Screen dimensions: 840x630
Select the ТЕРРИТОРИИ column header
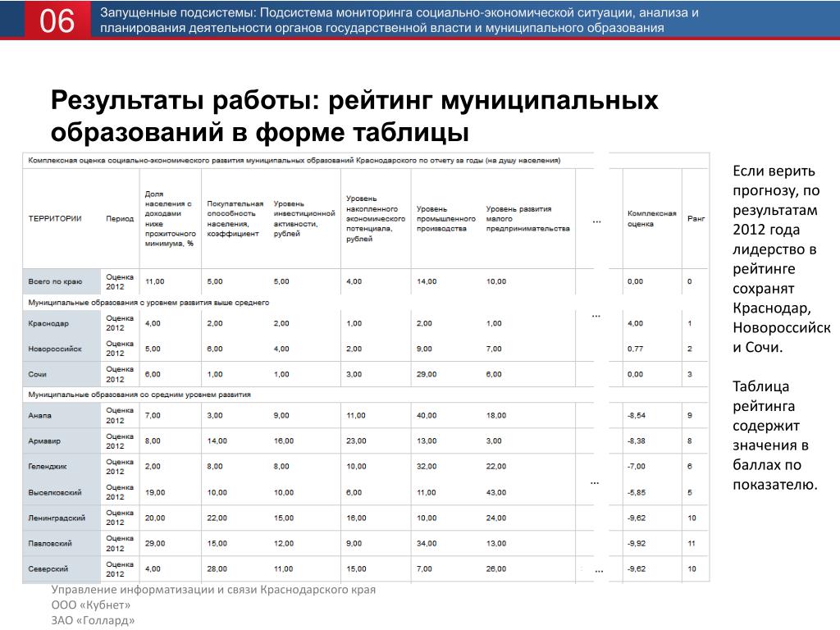55,218
